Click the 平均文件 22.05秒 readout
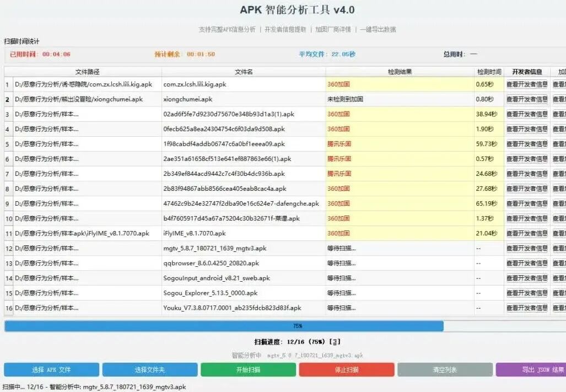 point(327,54)
